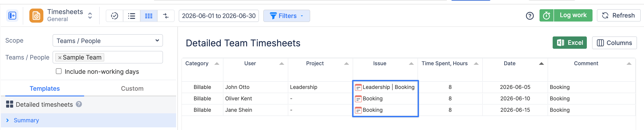Click the Billable cell in John Otto's row
This screenshot has width=644, height=130.
[202, 87]
